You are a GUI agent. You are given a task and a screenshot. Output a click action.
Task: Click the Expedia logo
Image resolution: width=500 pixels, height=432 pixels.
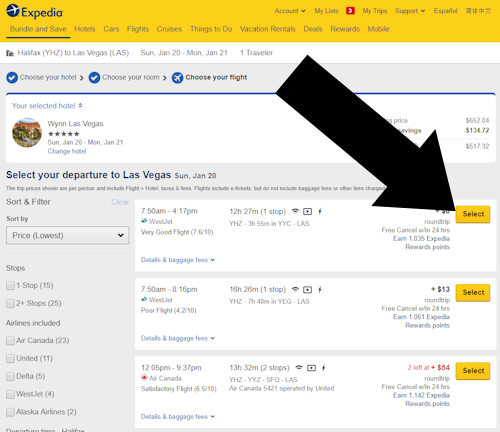(x=35, y=12)
